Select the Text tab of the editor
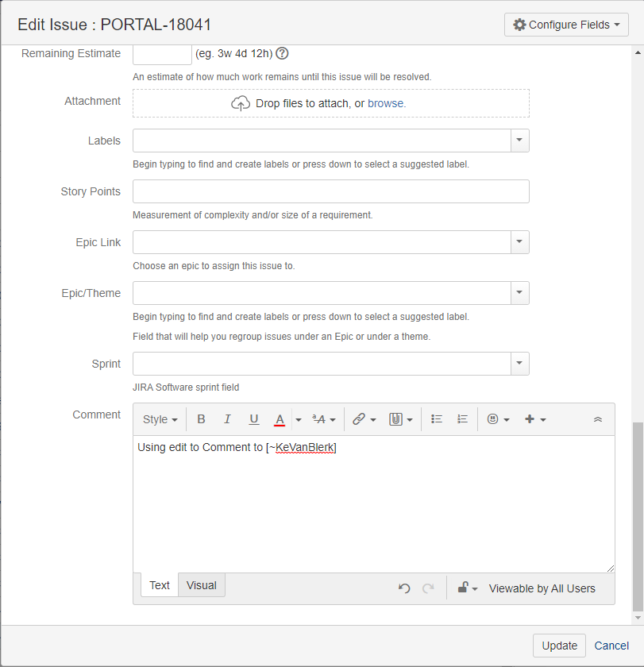Viewport: 644px width, 667px height. 159,585
